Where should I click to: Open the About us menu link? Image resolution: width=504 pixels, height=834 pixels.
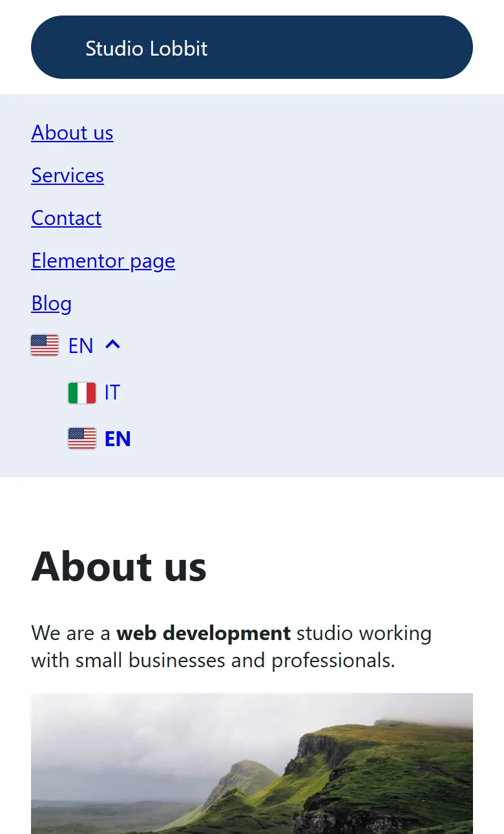[x=72, y=133]
